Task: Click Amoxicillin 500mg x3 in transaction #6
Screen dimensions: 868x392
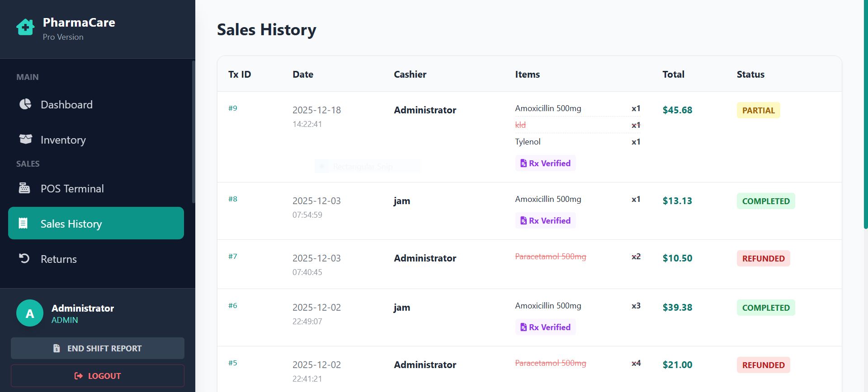Action: (x=548, y=306)
